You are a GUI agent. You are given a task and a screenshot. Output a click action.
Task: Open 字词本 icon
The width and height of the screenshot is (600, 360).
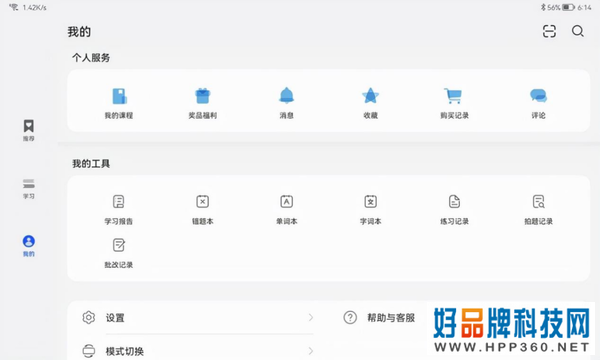coord(370,201)
